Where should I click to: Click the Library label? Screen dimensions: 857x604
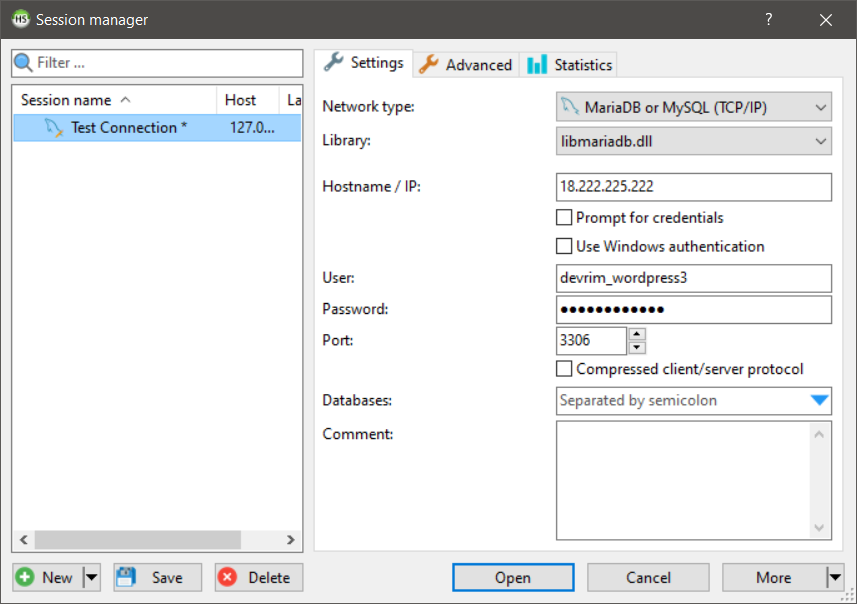[347, 140]
